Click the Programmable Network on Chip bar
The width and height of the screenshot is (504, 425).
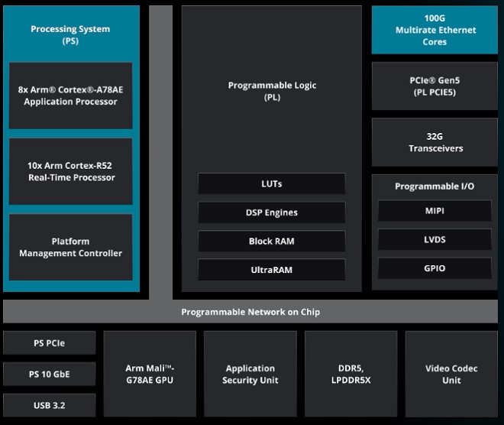(250, 311)
